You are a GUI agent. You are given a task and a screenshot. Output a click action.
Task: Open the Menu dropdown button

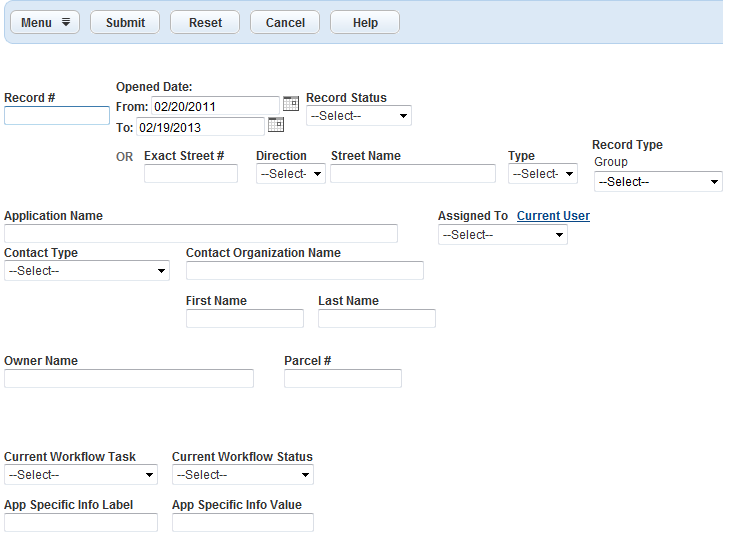[45, 23]
